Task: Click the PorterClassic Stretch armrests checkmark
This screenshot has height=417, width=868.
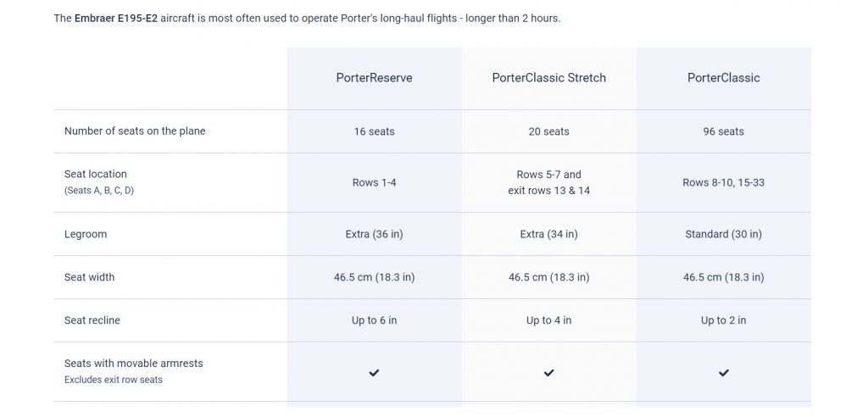Action: point(548,372)
